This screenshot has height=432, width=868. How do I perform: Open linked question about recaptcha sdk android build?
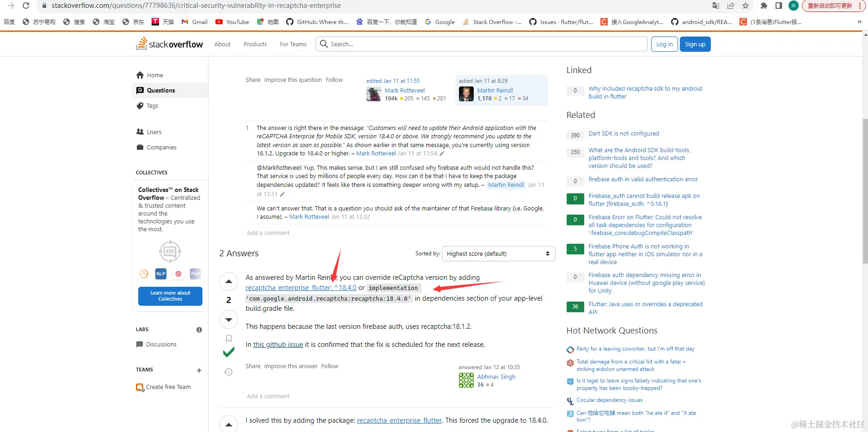pyautogui.click(x=645, y=93)
